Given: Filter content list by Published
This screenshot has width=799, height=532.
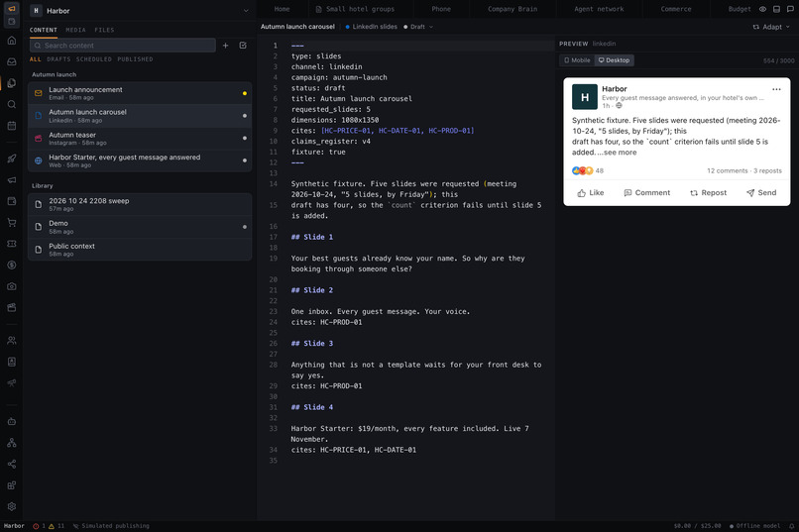Looking at the screenshot, I should click(135, 59).
